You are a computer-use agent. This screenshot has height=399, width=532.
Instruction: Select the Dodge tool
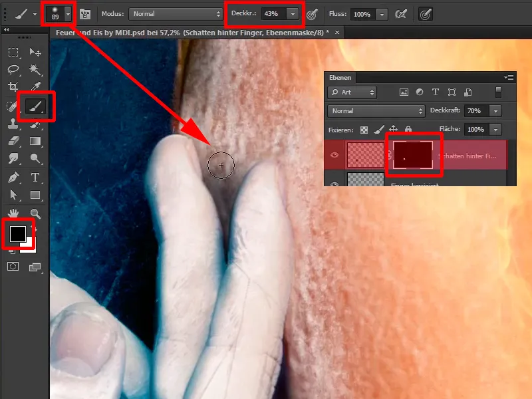coord(35,158)
